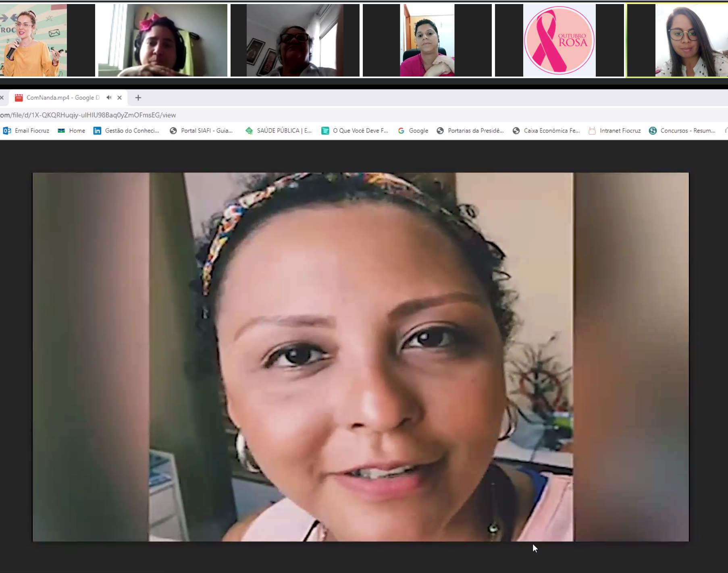The image size is (728, 573).
Task: Mute audio on the ComNanda.mp4 tab
Action: pyautogui.click(x=109, y=98)
